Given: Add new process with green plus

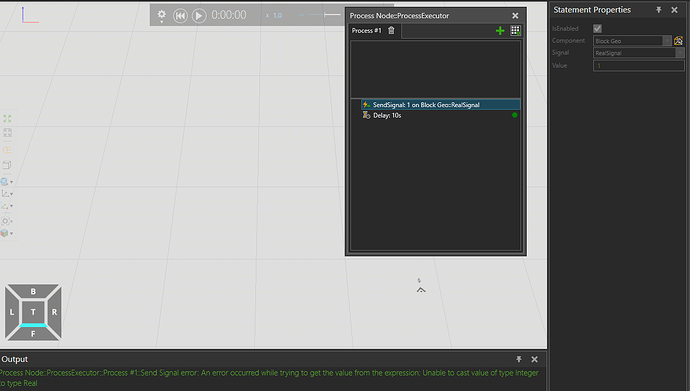Looking at the screenshot, I should pyautogui.click(x=500, y=30).
